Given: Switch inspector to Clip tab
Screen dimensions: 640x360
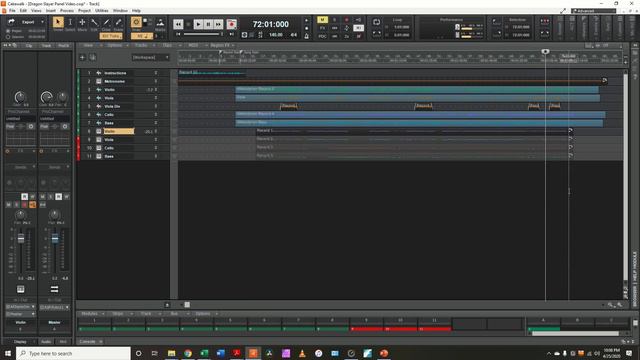Looking at the screenshot, I should tap(29, 45).
